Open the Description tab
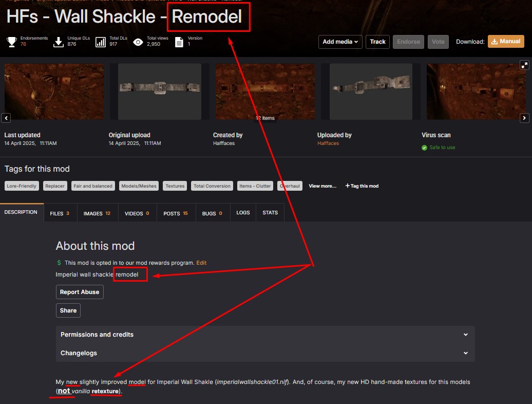532x404 pixels. pos(21,212)
